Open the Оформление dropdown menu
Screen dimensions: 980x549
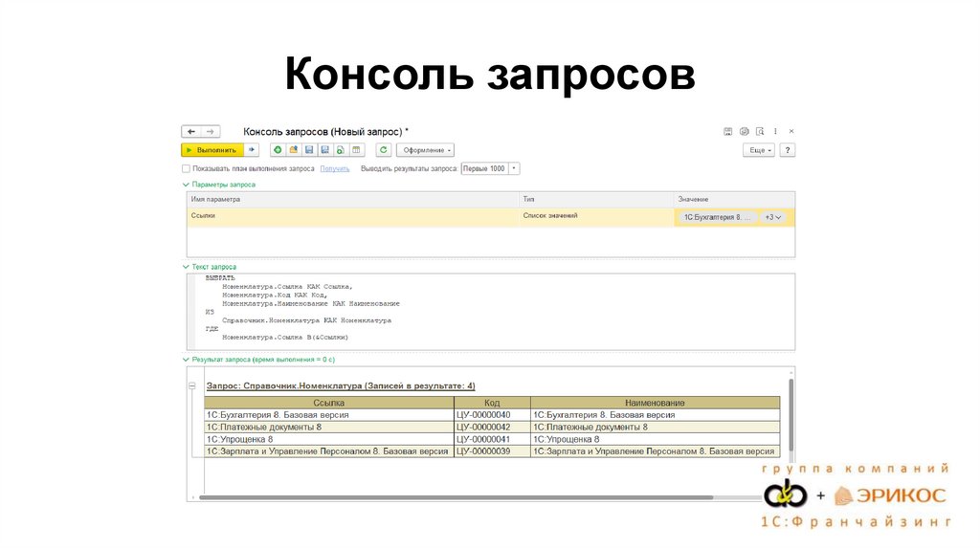(x=426, y=150)
